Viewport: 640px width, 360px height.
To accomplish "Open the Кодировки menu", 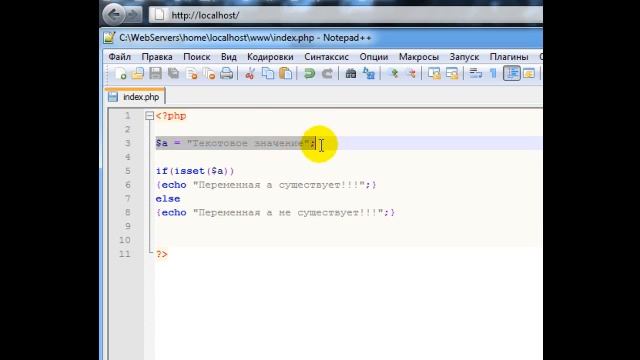I will pyautogui.click(x=270, y=57).
